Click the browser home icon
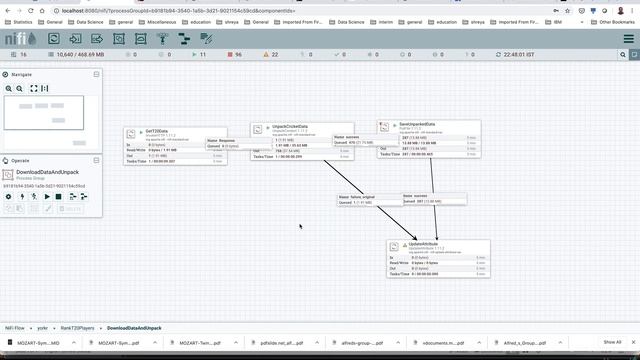Screen dimensions: 640x360 click(x=42, y=11)
